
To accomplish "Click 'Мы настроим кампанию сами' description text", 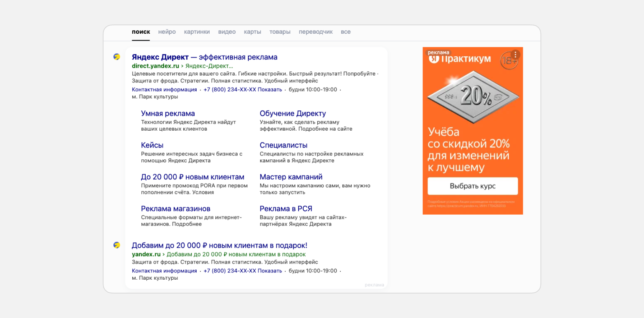I will (x=315, y=189).
